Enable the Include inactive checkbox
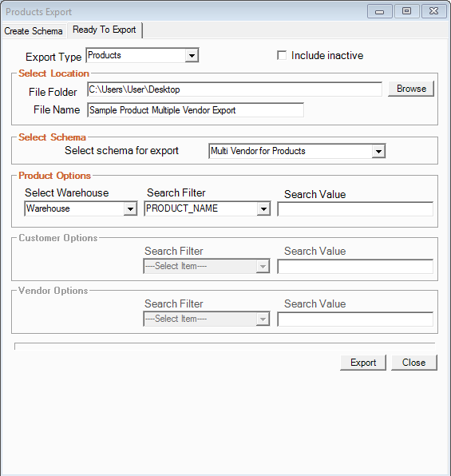451x476 pixels. pyautogui.click(x=282, y=56)
